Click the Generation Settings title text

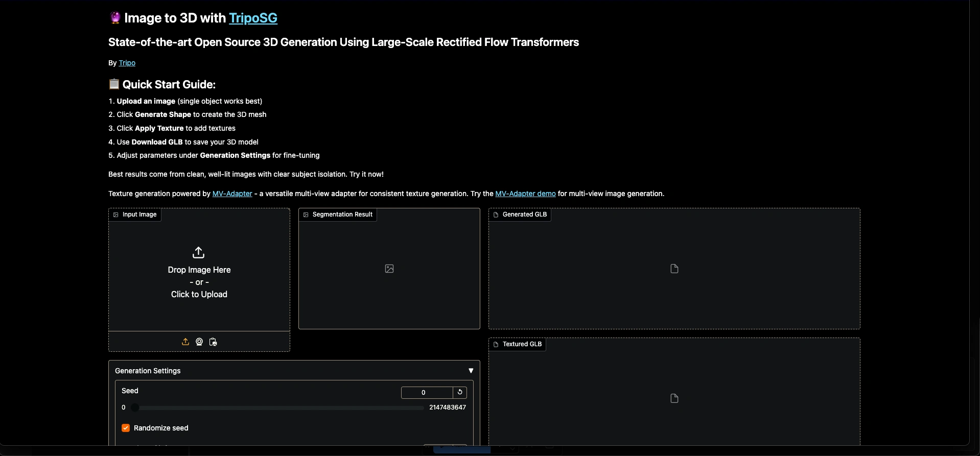tap(148, 371)
